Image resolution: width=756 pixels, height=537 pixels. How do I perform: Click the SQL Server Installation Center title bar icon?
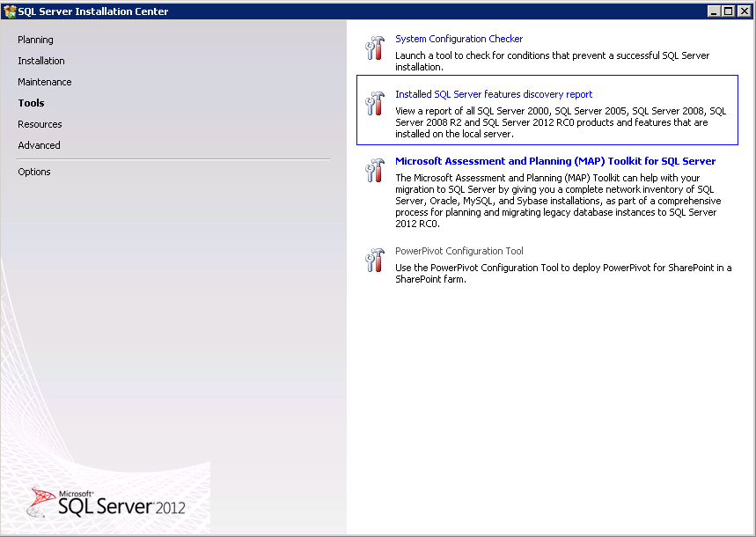pyautogui.click(x=10, y=11)
